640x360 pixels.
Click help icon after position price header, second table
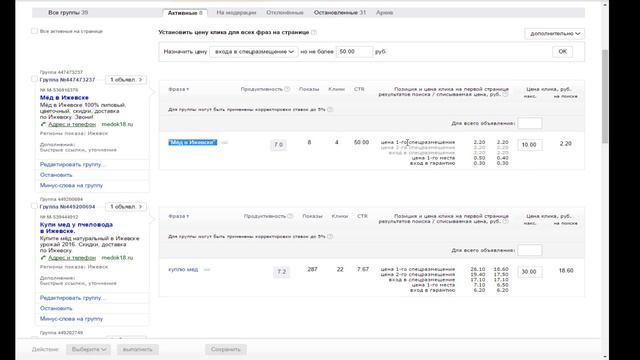[x=505, y=221]
